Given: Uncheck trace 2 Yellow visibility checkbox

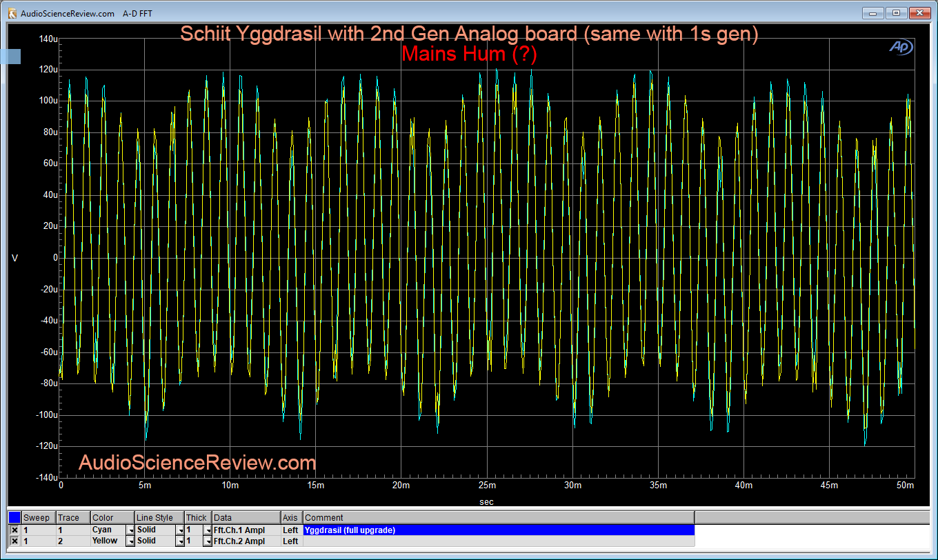Looking at the screenshot, I should (14, 541).
